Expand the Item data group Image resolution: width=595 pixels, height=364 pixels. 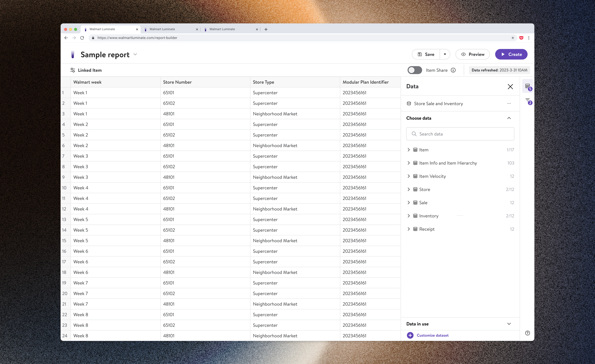tap(409, 149)
